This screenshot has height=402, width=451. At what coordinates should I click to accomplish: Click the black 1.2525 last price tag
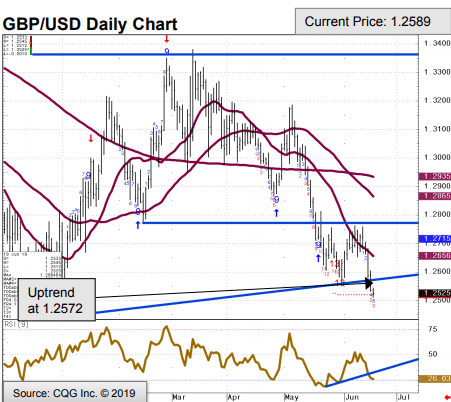435,293
